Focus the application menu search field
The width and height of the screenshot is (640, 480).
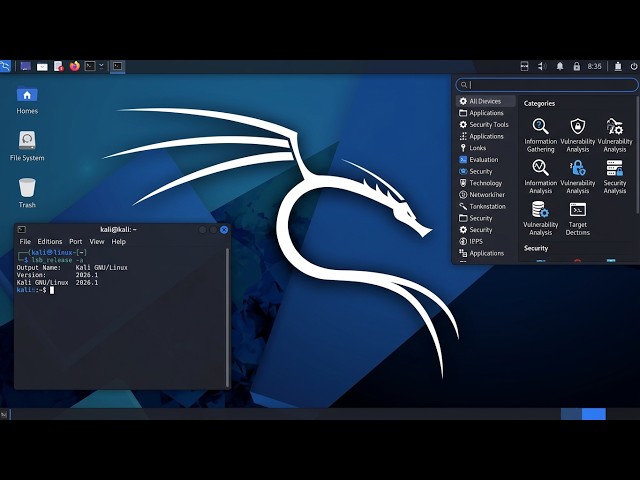click(x=547, y=85)
